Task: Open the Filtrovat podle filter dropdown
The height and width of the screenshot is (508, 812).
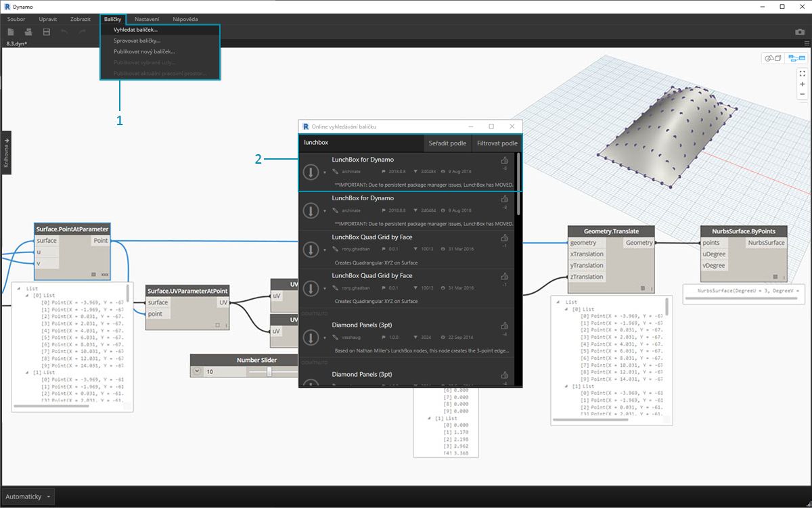Action: [497, 143]
